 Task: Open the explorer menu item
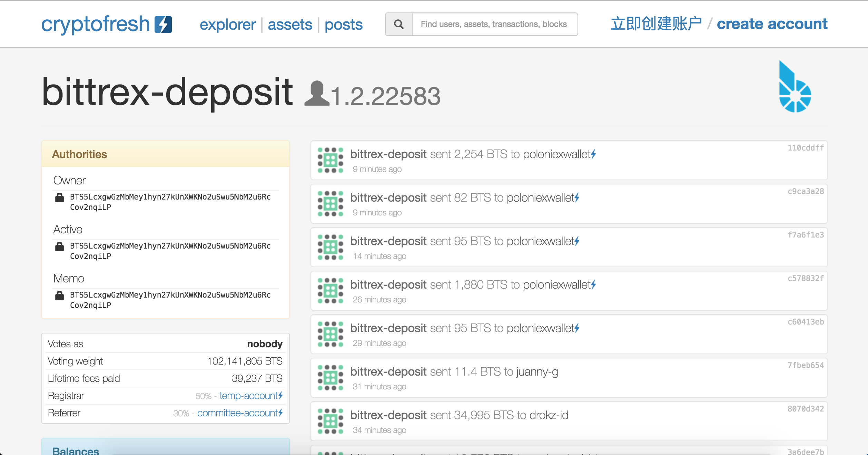(x=228, y=25)
